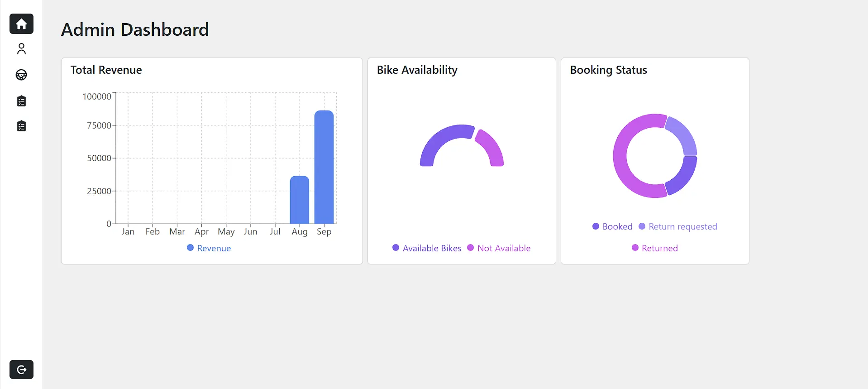Toggle the Booked legend entry
Screen dimensions: 868x389
pos(612,226)
